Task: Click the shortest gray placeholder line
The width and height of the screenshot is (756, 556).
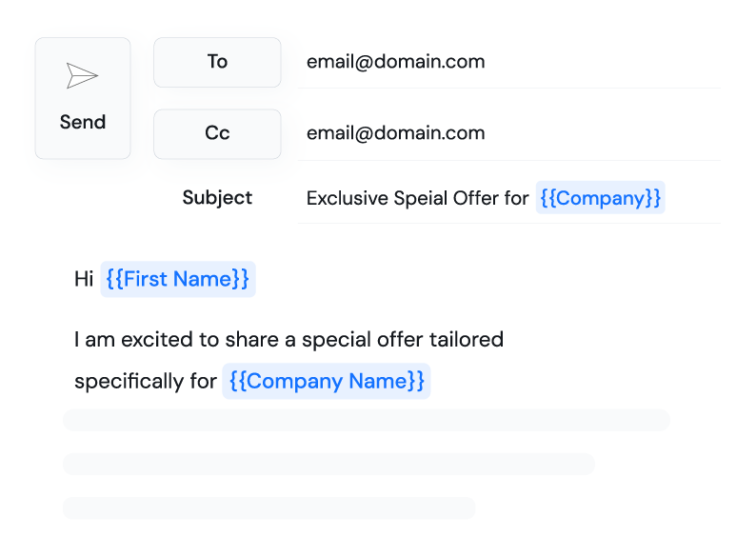Action: click(x=269, y=507)
